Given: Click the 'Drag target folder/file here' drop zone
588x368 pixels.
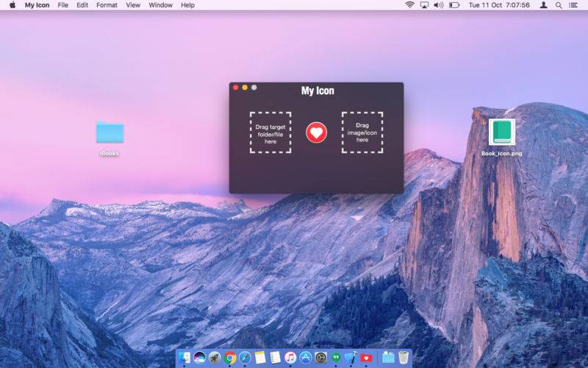Looking at the screenshot, I should tap(270, 132).
